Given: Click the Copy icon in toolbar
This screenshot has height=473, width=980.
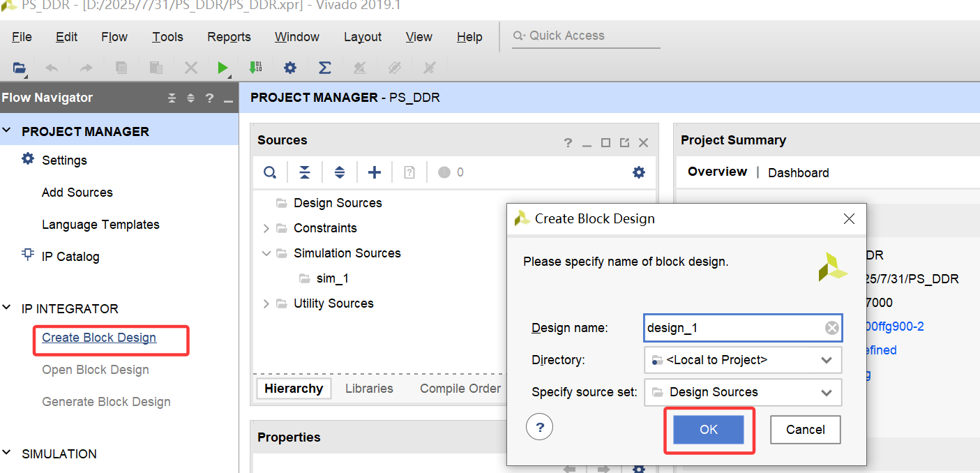Looking at the screenshot, I should point(121,68).
